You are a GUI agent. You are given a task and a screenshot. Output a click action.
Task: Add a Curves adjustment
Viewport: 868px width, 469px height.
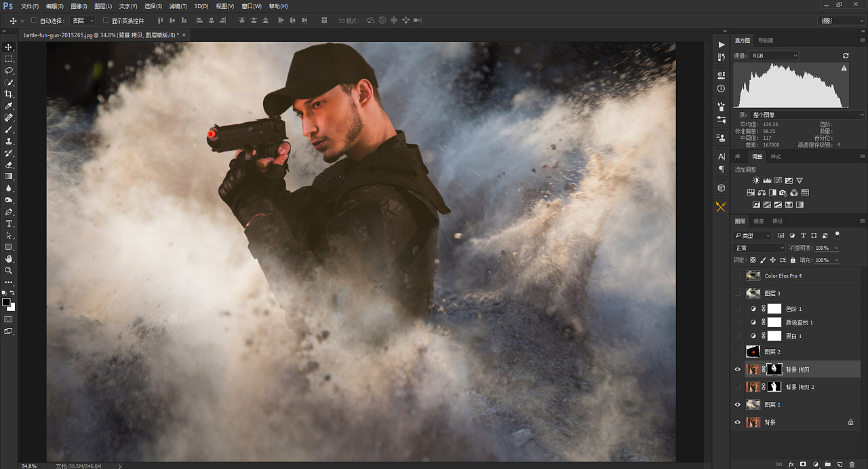(x=778, y=181)
